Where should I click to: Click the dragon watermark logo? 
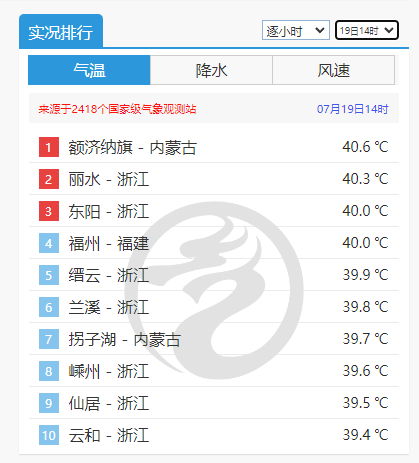pyautogui.click(x=216, y=290)
